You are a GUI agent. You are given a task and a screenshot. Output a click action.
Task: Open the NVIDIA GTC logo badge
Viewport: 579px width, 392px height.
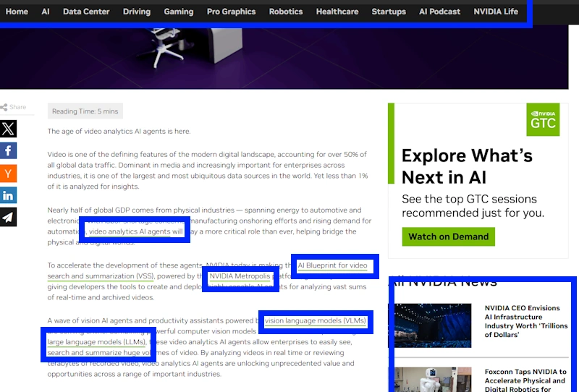[x=543, y=119]
